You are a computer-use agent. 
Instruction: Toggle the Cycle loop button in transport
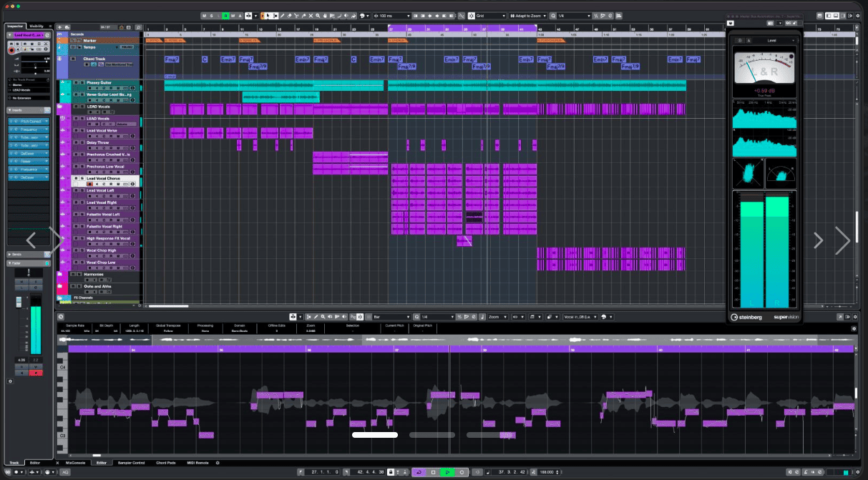click(x=419, y=472)
